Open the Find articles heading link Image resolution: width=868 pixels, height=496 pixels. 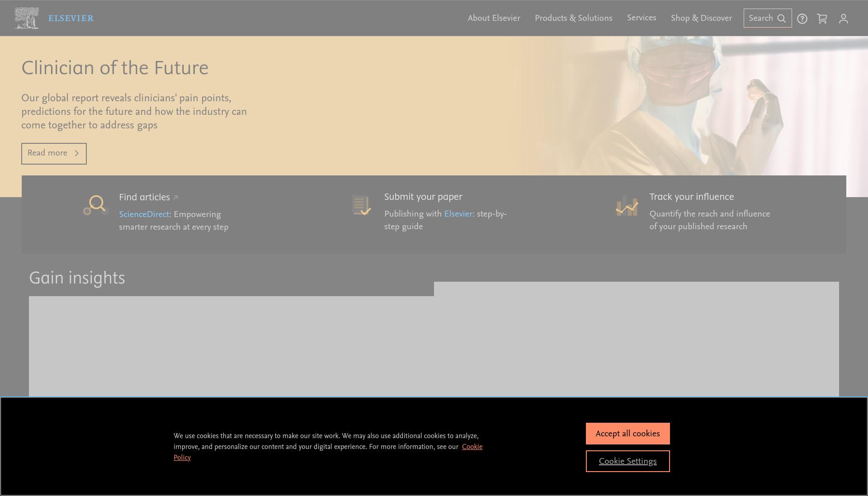(148, 198)
